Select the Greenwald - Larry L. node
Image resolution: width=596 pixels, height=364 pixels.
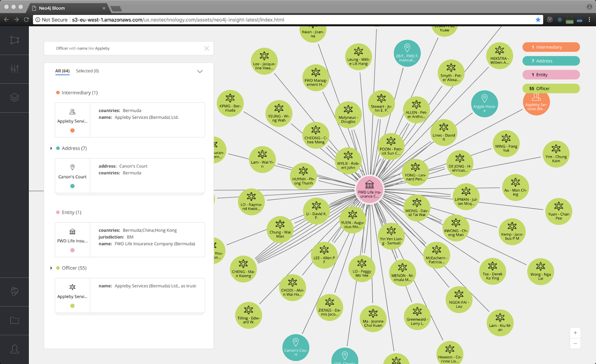(x=417, y=317)
